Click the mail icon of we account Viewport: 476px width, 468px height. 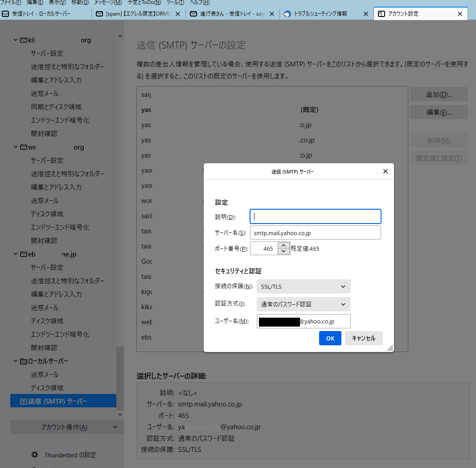tap(24, 147)
